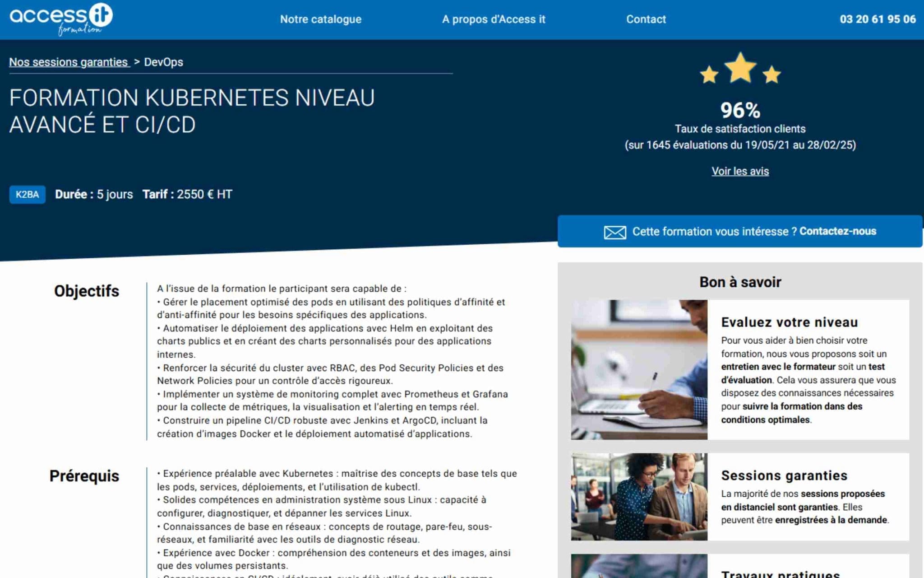
Task: Click the Jenkins et ArgoCD pipeline objective
Action: point(322,427)
